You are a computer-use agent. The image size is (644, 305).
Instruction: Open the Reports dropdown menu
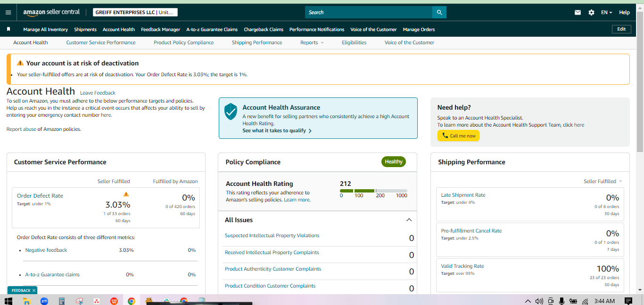tap(312, 42)
